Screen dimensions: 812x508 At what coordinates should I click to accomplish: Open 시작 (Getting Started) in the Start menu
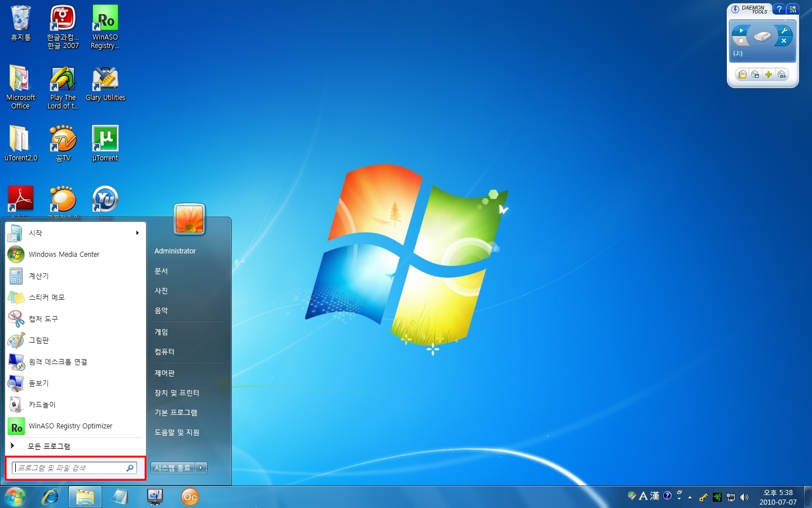tap(76, 233)
